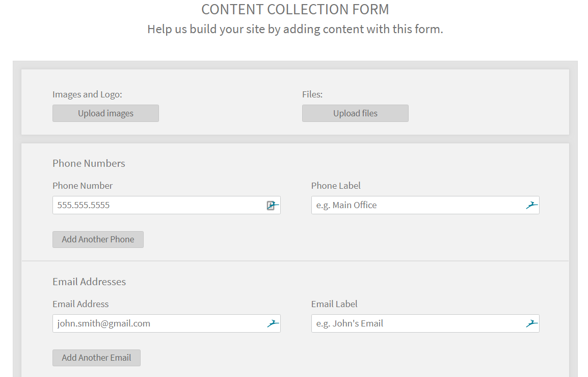Click the autofill icon in Email Address field
This screenshot has height=377, width=588.
[273, 323]
